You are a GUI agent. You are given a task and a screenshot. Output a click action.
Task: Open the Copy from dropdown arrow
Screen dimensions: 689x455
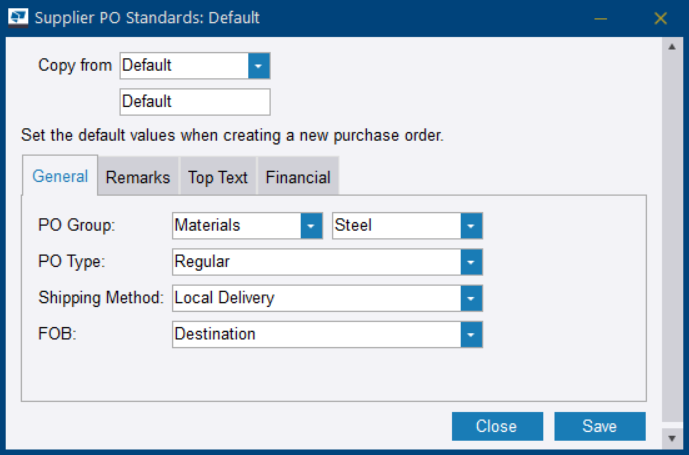click(x=258, y=66)
